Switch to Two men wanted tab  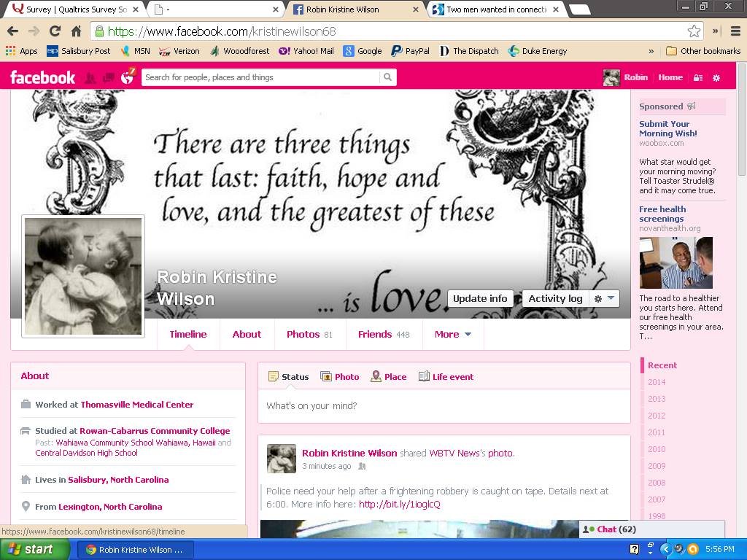pyautogui.click(x=498, y=9)
